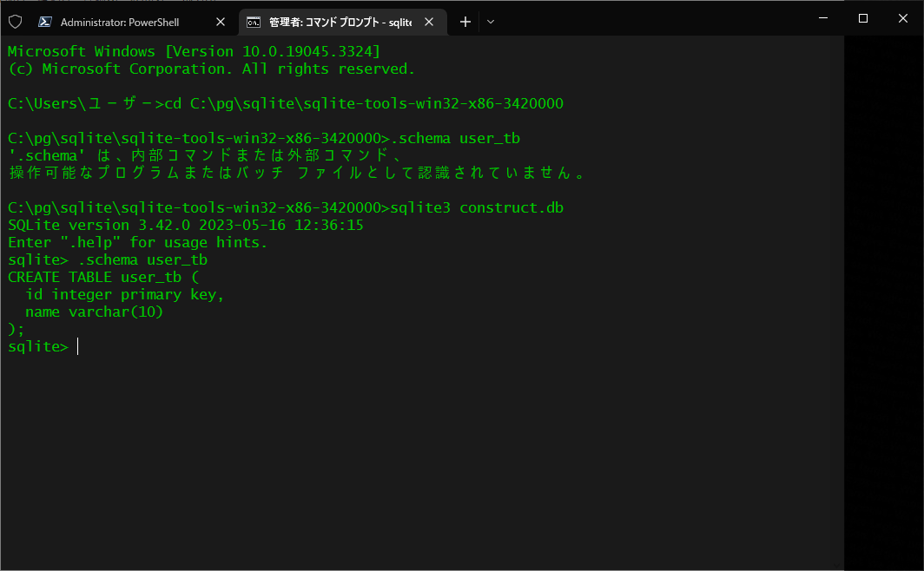This screenshot has width=924, height=571.
Task: Click the sqlite> prompt input area
Action: pos(38,346)
